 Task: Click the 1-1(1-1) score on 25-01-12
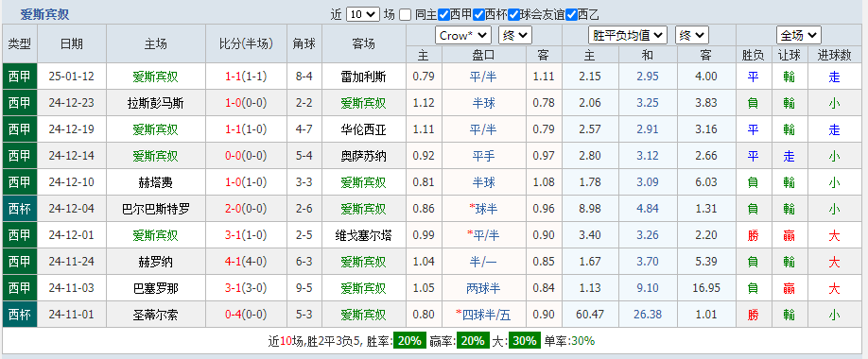click(247, 77)
